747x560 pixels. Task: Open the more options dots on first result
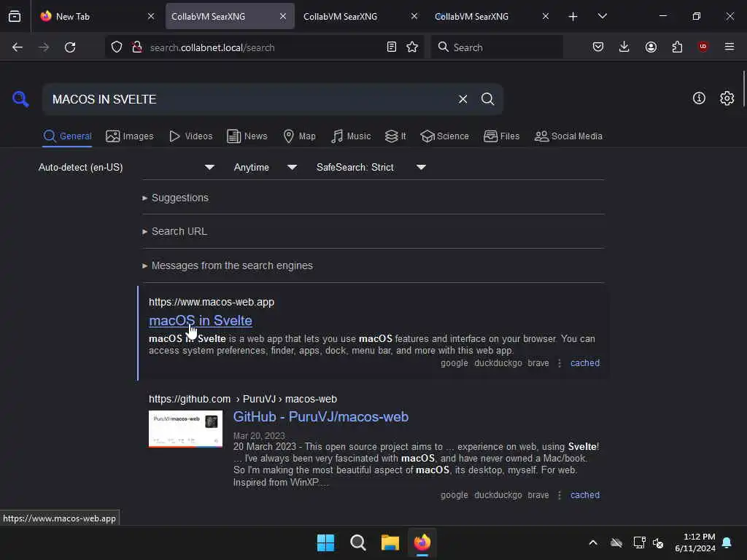coord(560,363)
